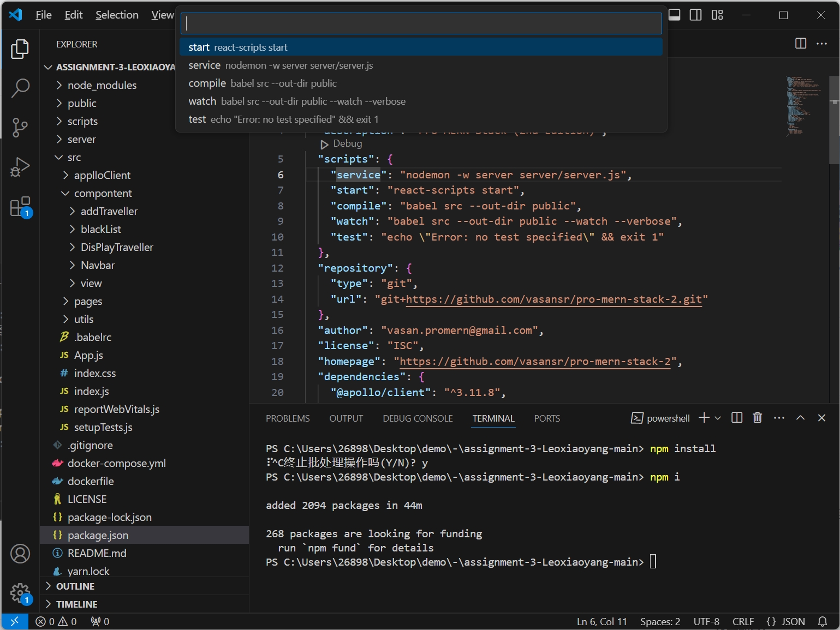Kill terminal with the trash icon
840x630 pixels.
pos(757,418)
